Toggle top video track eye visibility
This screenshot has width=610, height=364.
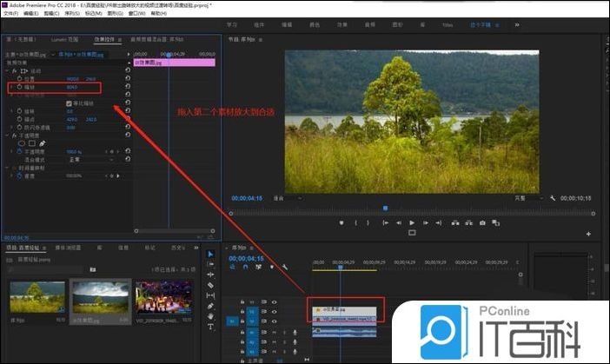point(274,301)
